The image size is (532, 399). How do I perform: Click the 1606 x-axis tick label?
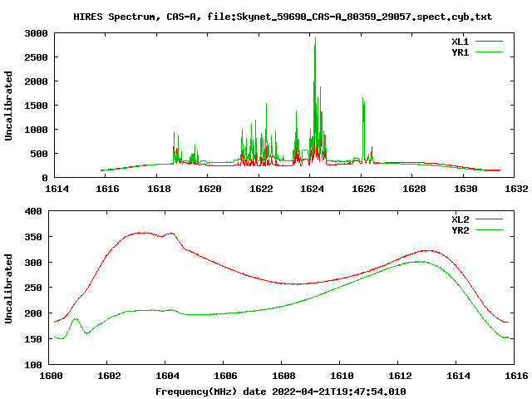click(225, 376)
